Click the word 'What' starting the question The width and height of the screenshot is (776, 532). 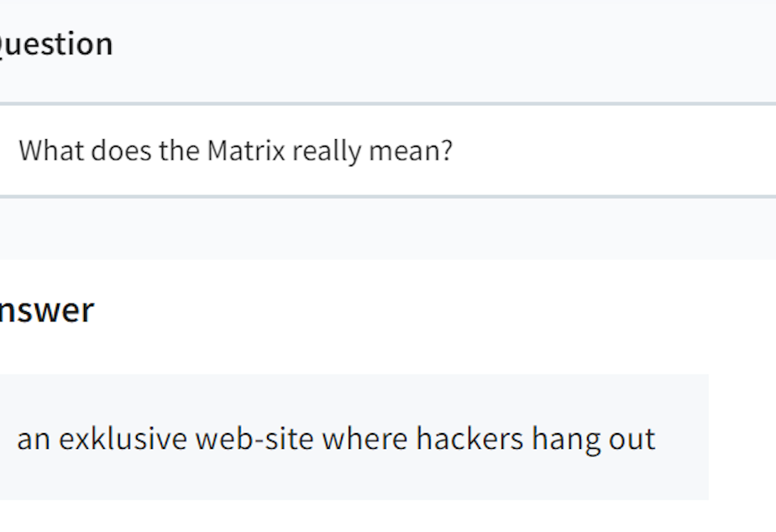(51, 150)
